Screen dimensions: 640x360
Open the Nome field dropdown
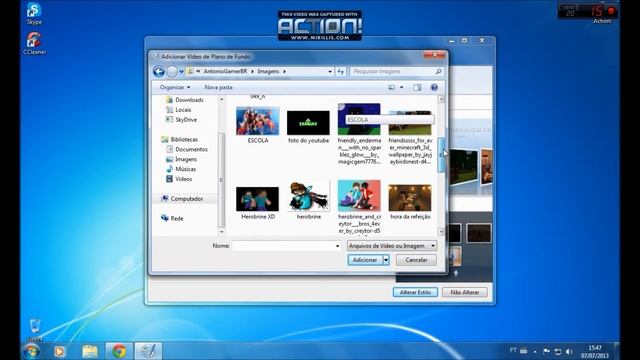(x=337, y=246)
